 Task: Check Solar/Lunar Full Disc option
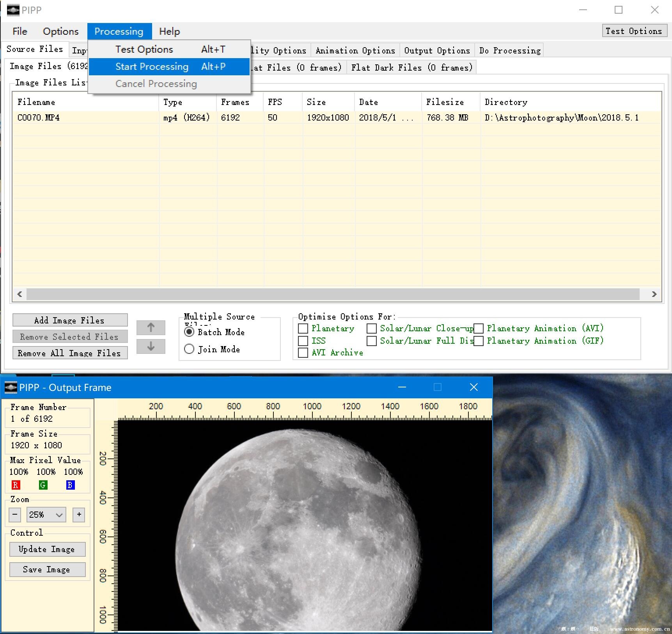point(372,341)
